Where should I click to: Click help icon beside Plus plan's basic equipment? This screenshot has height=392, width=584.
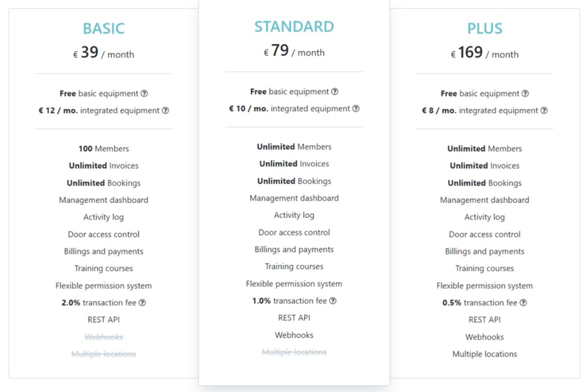point(525,93)
